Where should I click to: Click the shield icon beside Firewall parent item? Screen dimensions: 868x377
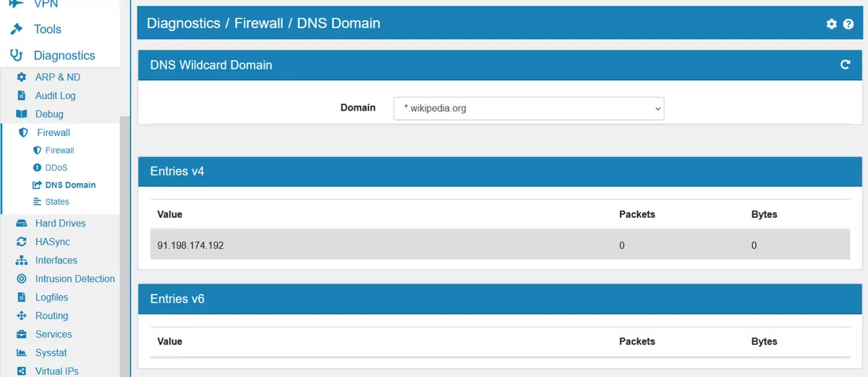[23, 133]
